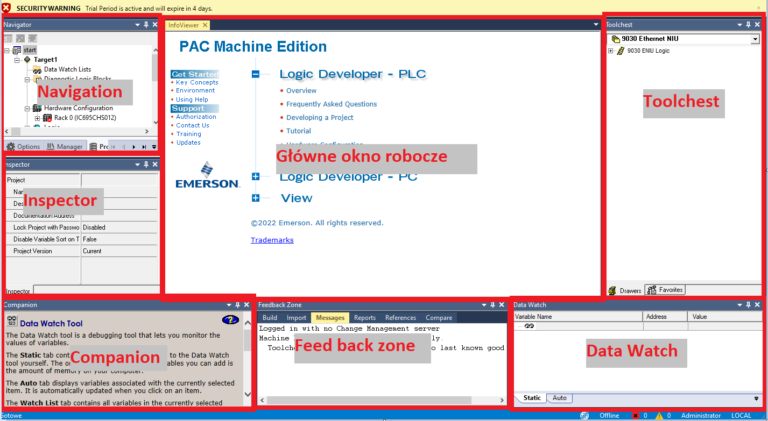Click the Companion help question mark icon
The height and width of the screenshot is (421, 768).
click(228, 321)
